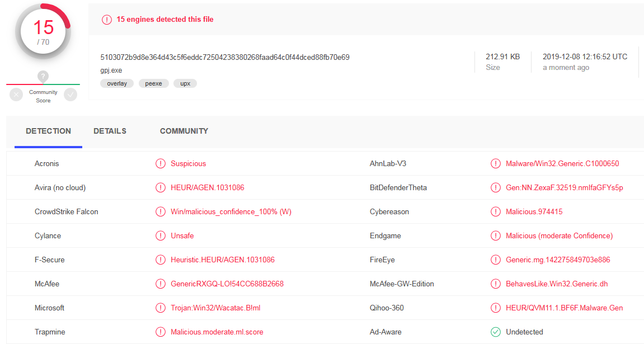
Task: Click the green undetected check icon for Ad-Aware
Action: (496, 332)
